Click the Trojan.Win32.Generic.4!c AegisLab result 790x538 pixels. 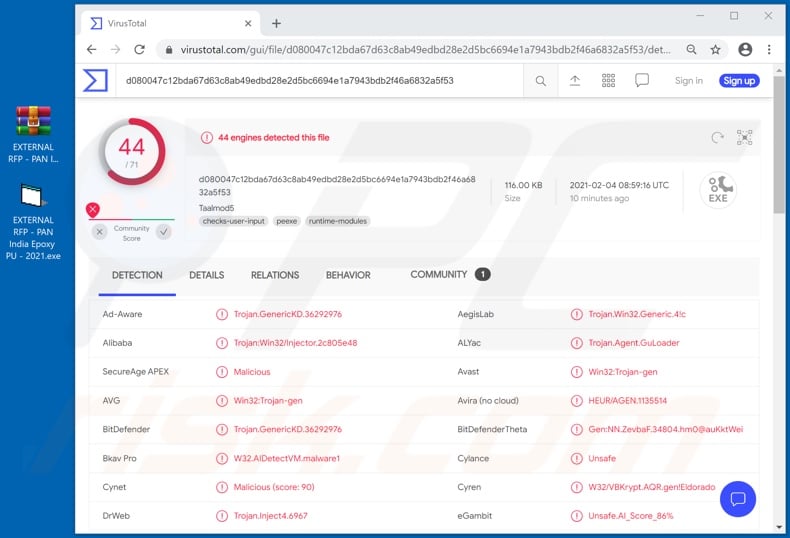pyautogui.click(x=637, y=314)
